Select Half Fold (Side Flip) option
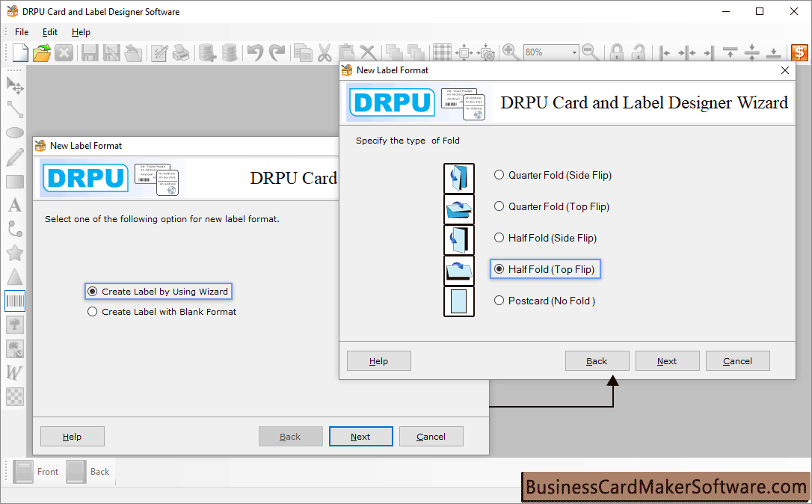This screenshot has height=504, width=812. click(x=546, y=238)
